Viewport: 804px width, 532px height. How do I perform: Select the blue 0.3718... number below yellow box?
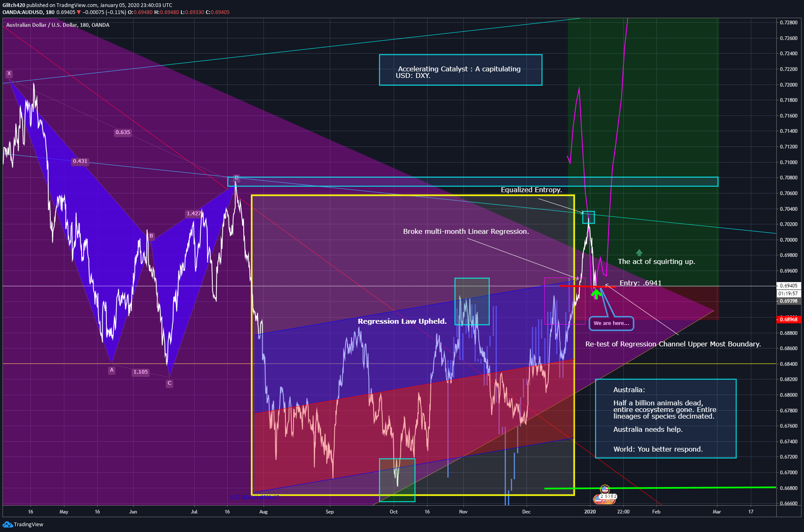click(x=254, y=497)
